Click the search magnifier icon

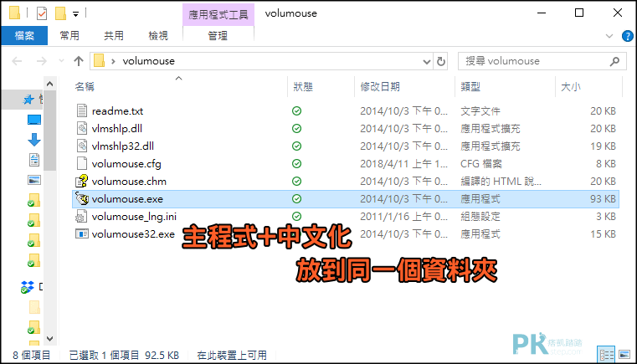click(x=615, y=61)
